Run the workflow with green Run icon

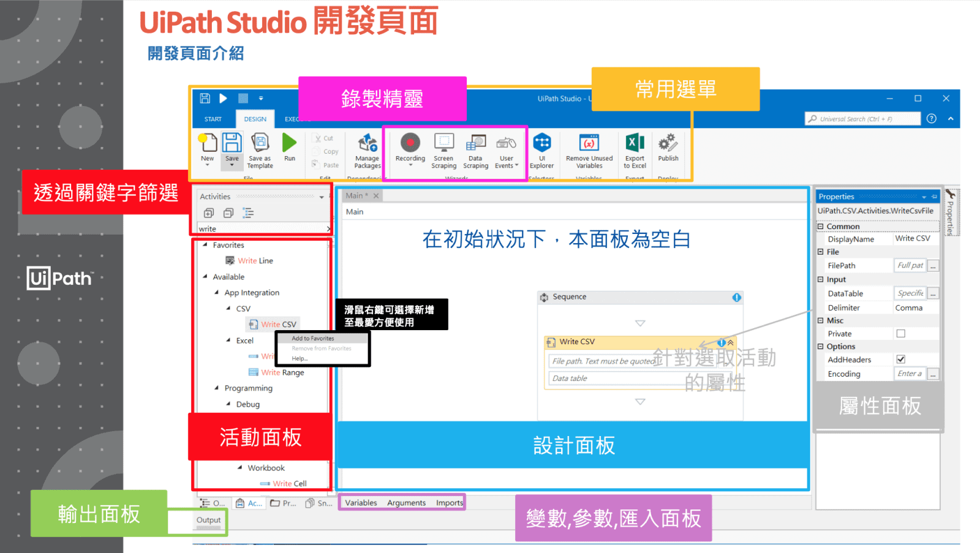coord(289,143)
